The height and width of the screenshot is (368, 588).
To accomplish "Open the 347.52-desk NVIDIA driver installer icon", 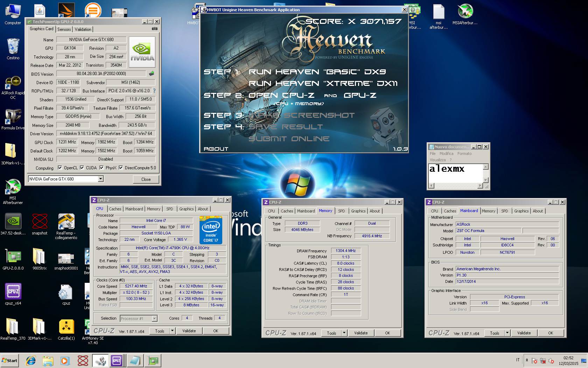I will (x=13, y=224).
